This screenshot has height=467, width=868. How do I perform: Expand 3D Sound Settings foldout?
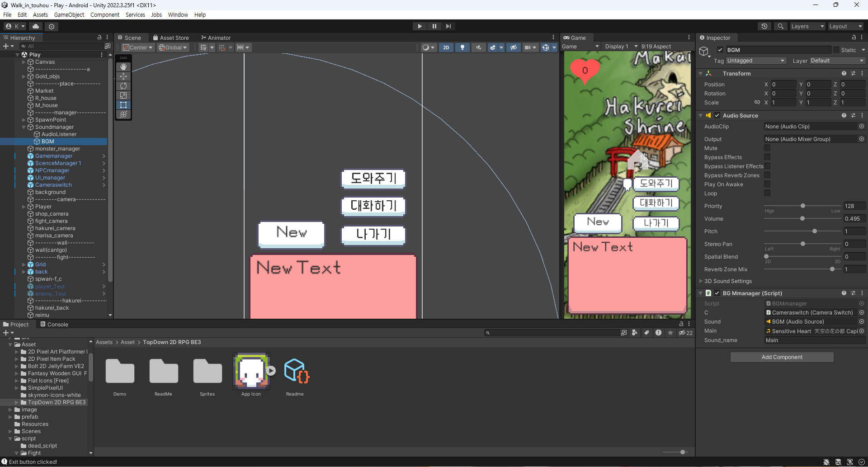click(701, 281)
